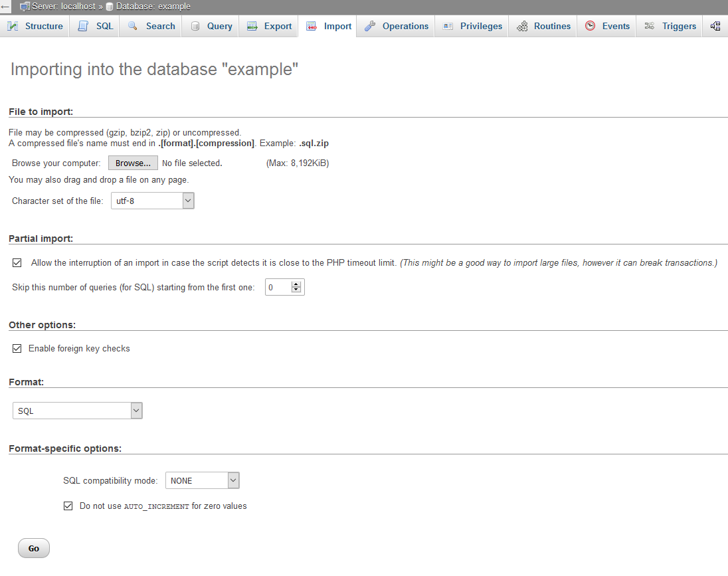This screenshot has width=728, height=576.
Task: Click the Browse... file button
Action: click(x=133, y=163)
